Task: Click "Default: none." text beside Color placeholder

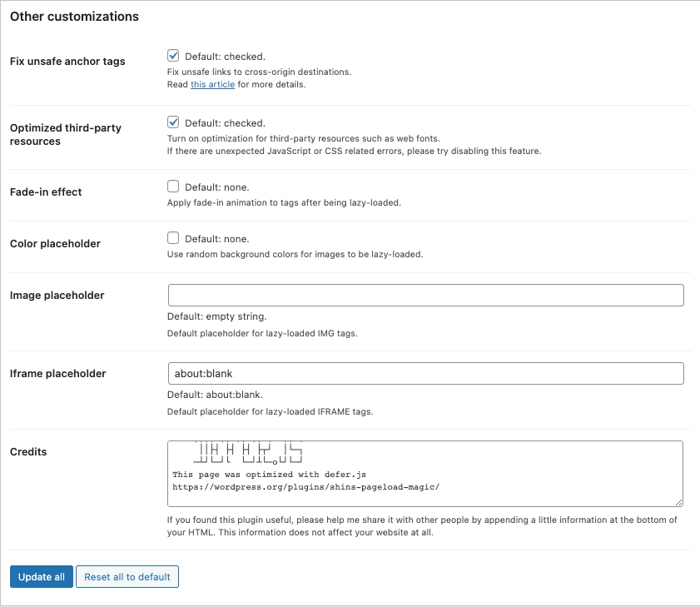Action: 216,239
